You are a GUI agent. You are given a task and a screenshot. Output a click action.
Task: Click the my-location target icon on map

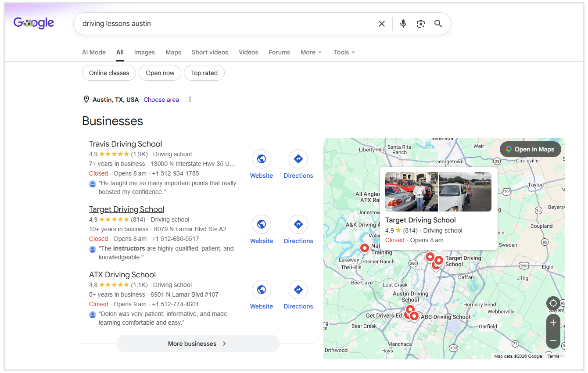(x=553, y=303)
